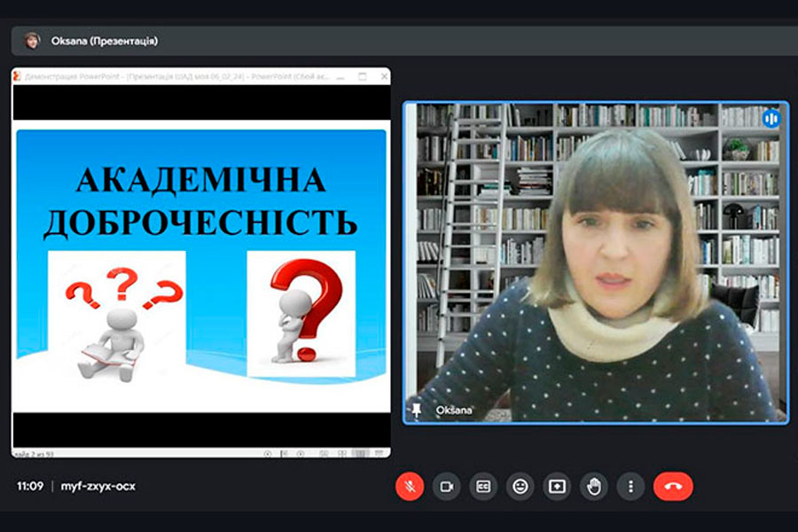This screenshot has height=532, width=798.
Task: Close the shared PowerPoint window
Action: (384, 76)
